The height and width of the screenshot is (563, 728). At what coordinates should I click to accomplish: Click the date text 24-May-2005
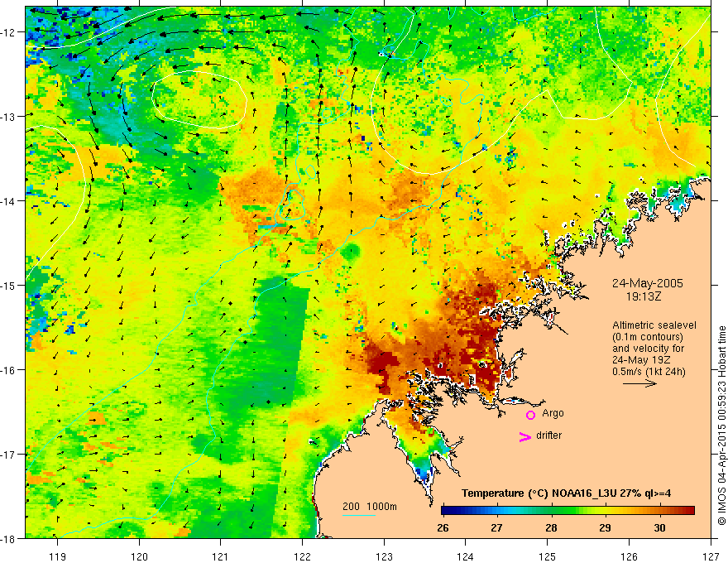647,283
